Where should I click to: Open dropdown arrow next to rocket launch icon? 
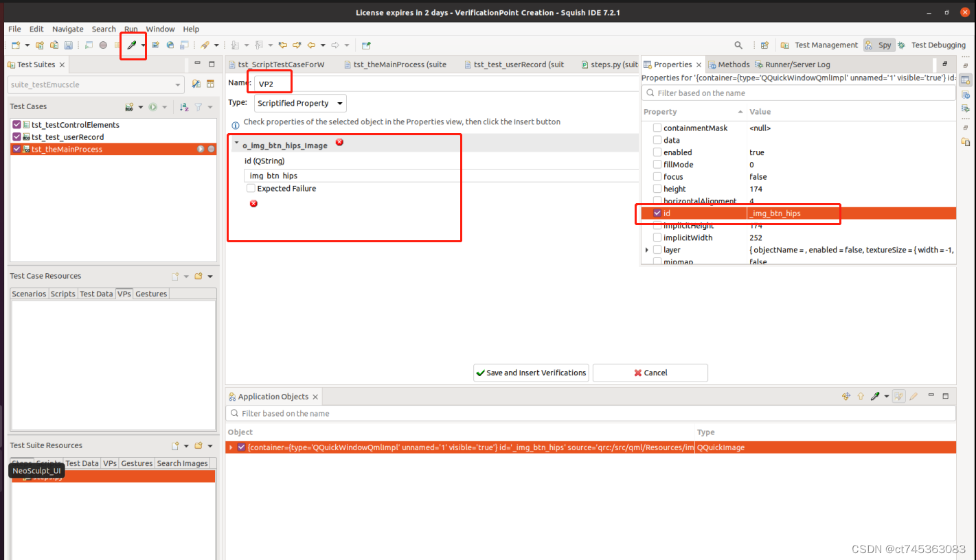point(216,45)
